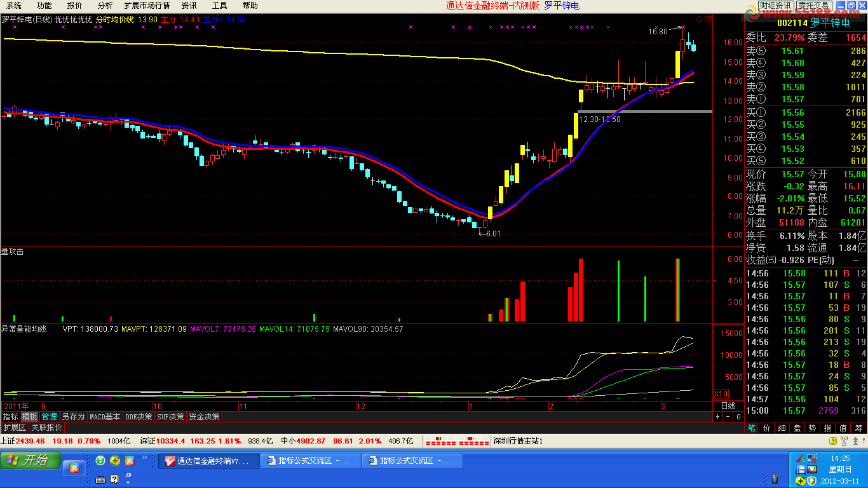Click the X10 scale toggle on volume panel
The width and height of the screenshot is (868, 488).
pyautogui.click(x=721, y=393)
